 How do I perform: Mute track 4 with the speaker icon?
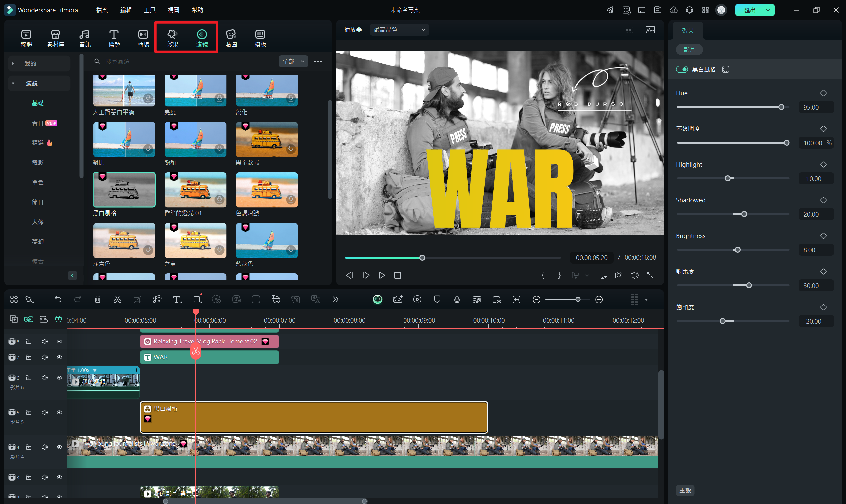coord(45,447)
